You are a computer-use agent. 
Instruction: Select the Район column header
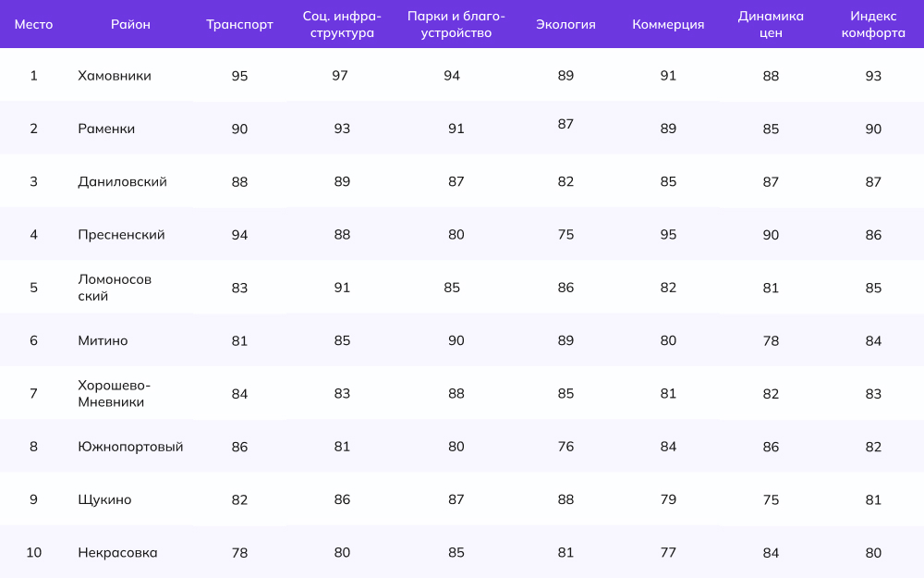pos(130,25)
